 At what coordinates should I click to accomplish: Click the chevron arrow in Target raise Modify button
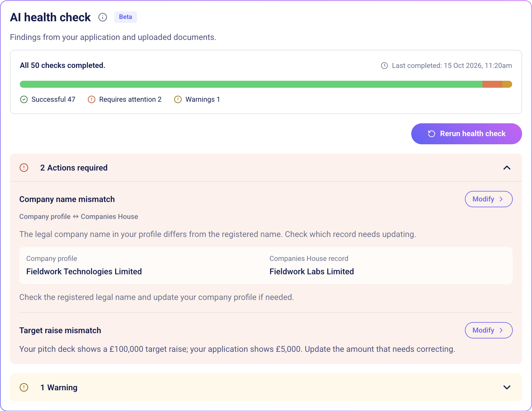[501, 330]
